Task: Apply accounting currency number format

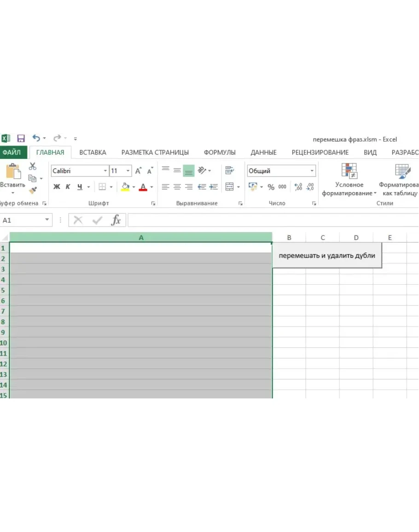Action: [x=253, y=186]
